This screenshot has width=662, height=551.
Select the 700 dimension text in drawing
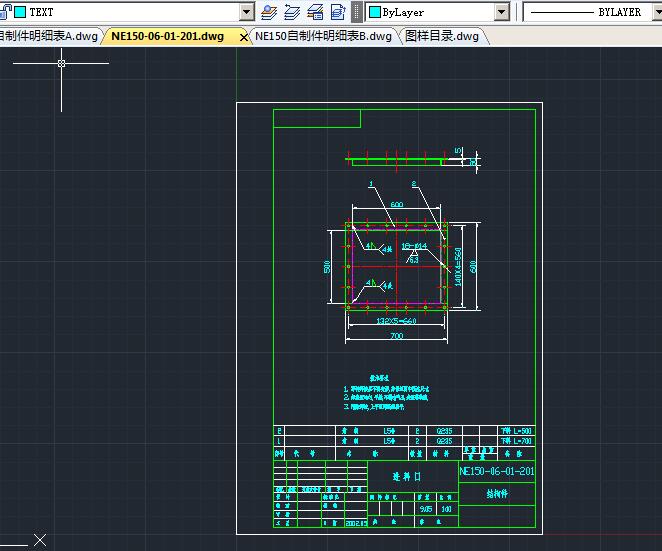397,337
